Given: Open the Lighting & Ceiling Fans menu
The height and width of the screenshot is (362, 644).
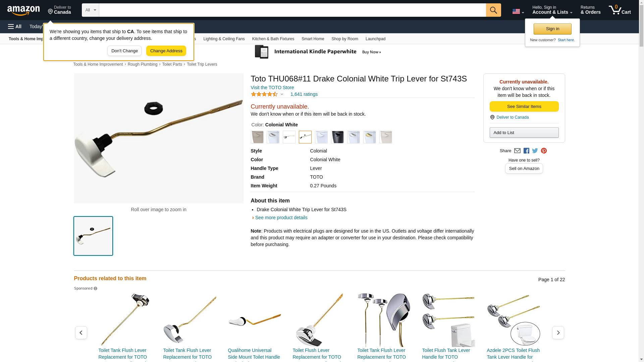Looking at the screenshot, I should tap(224, 39).
